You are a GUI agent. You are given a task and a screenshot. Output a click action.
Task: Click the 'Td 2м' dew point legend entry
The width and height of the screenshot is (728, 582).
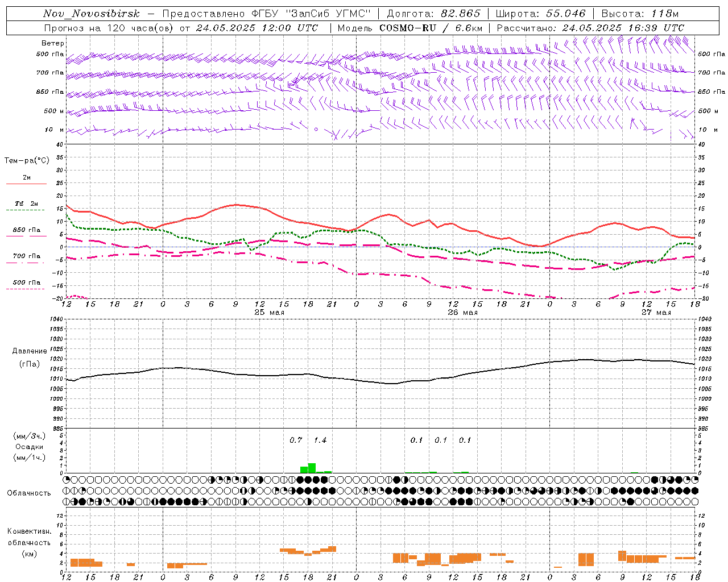pyautogui.click(x=27, y=203)
